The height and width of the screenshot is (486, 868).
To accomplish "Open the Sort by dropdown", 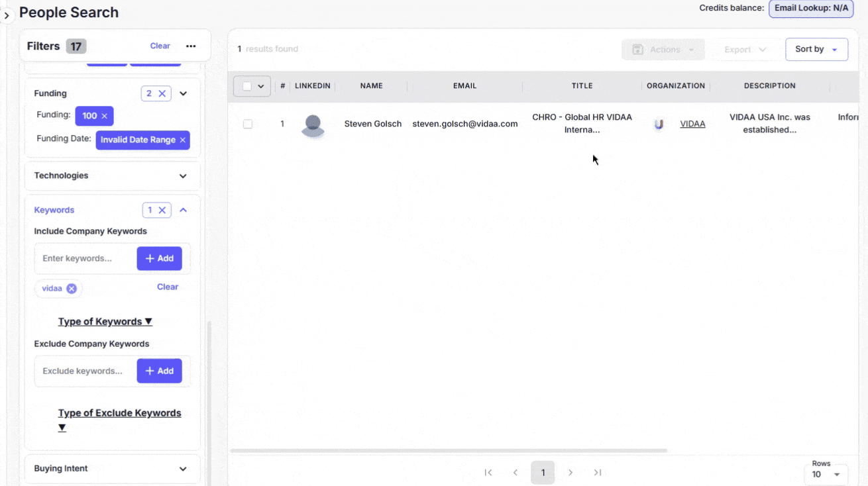I will click(816, 50).
